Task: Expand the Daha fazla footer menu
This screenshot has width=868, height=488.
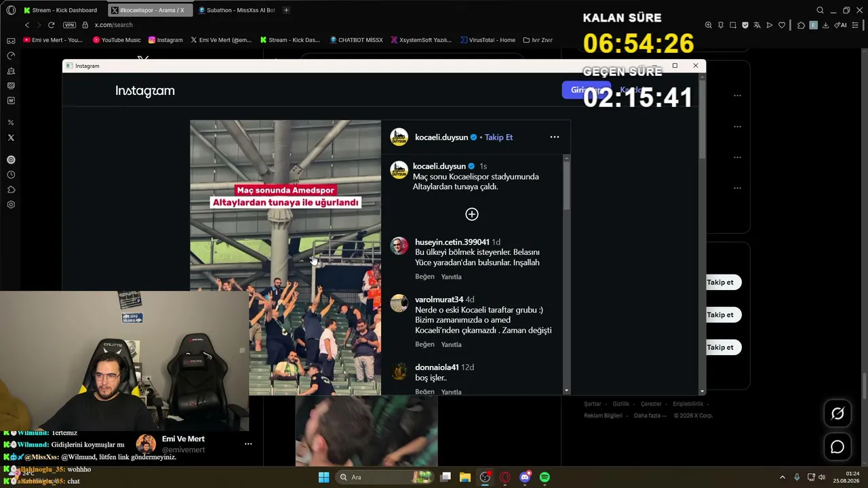Action: point(650,415)
